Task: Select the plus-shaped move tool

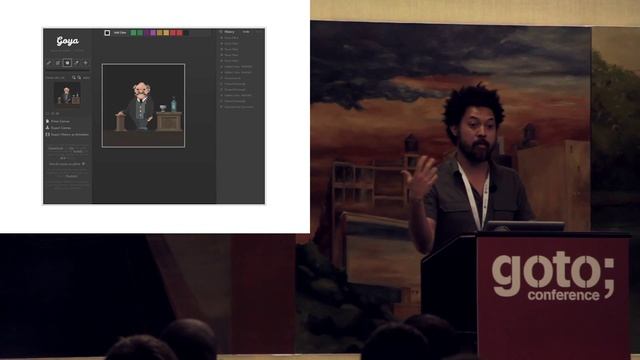Action: click(86, 63)
